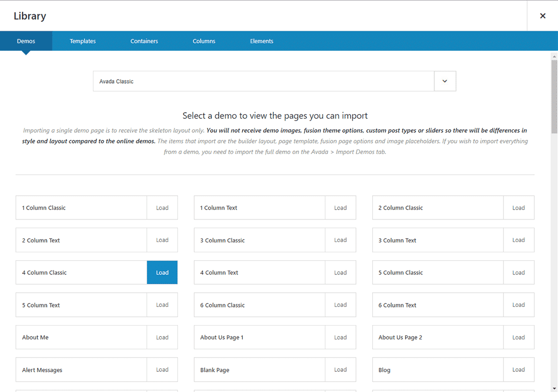Close the Library dialog with the X icon
Image resolution: width=558 pixels, height=392 pixels.
click(x=542, y=16)
